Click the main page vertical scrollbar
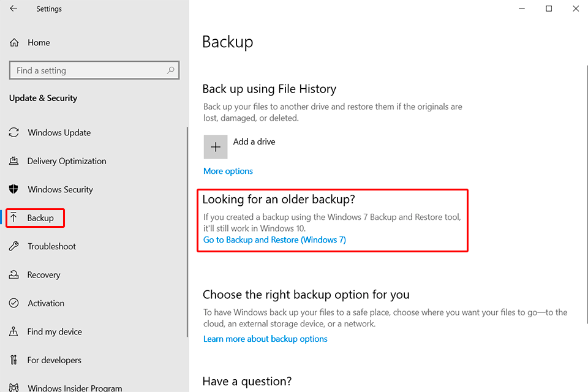This screenshot has height=392, width=588. [x=587, y=194]
